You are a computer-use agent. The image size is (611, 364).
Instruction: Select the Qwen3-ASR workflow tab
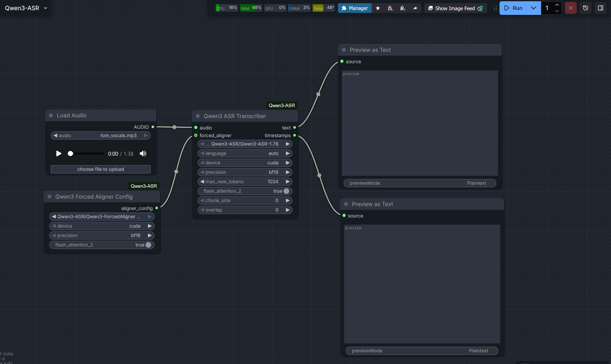point(22,8)
